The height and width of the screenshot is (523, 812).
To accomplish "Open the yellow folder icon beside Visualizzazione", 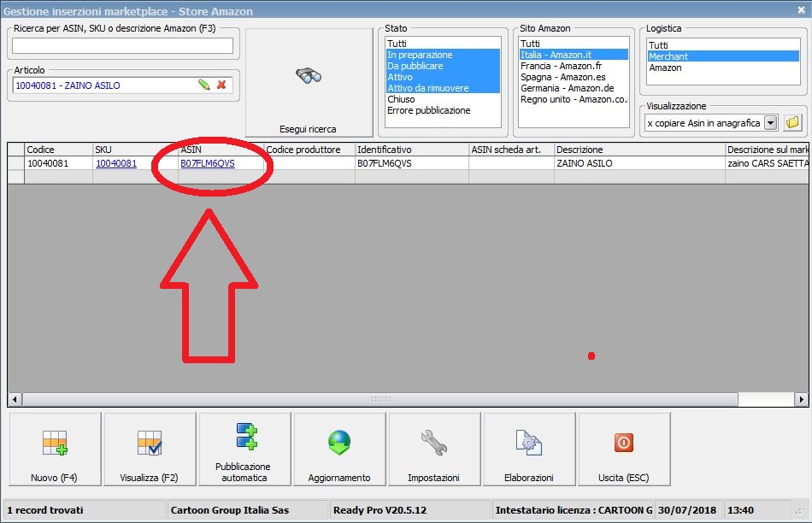I will [792, 123].
